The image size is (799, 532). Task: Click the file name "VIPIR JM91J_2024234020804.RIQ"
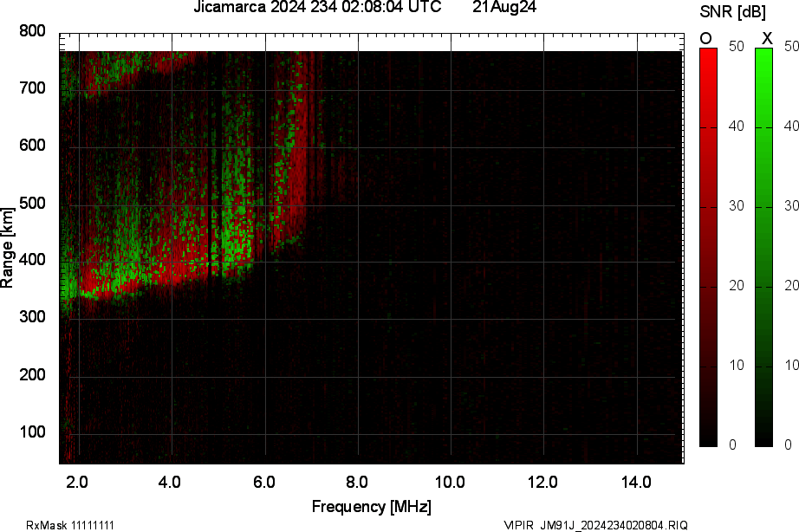tap(595, 525)
